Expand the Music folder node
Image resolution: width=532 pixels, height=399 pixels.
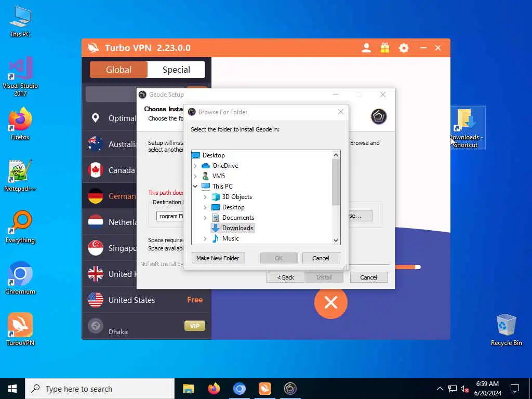tap(205, 238)
